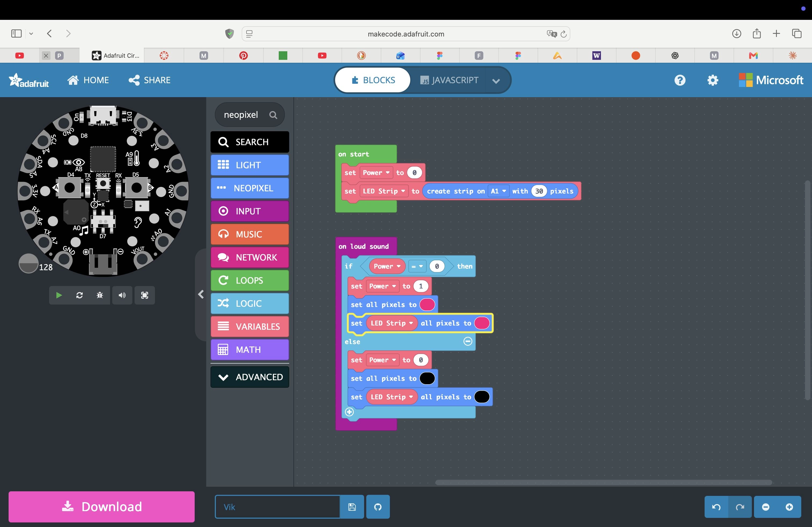Mute simulator audio with the speaker icon
The image size is (812, 527).
click(x=122, y=295)
